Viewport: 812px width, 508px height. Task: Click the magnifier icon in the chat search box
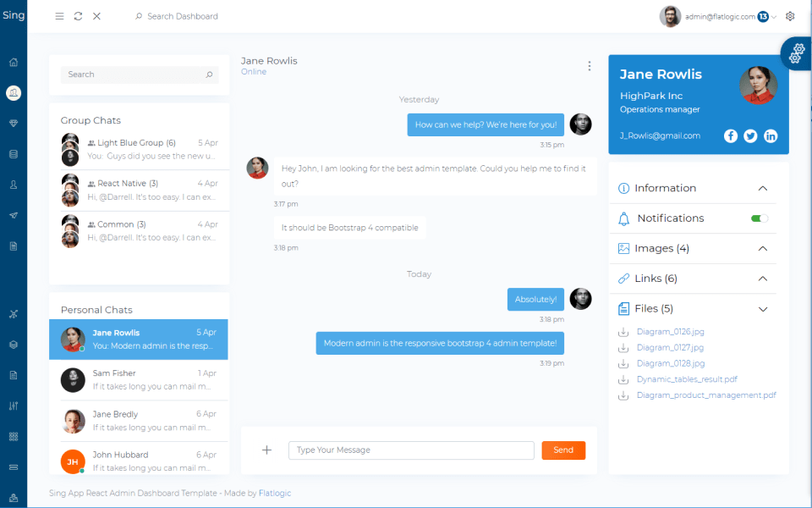pos(209,75)
